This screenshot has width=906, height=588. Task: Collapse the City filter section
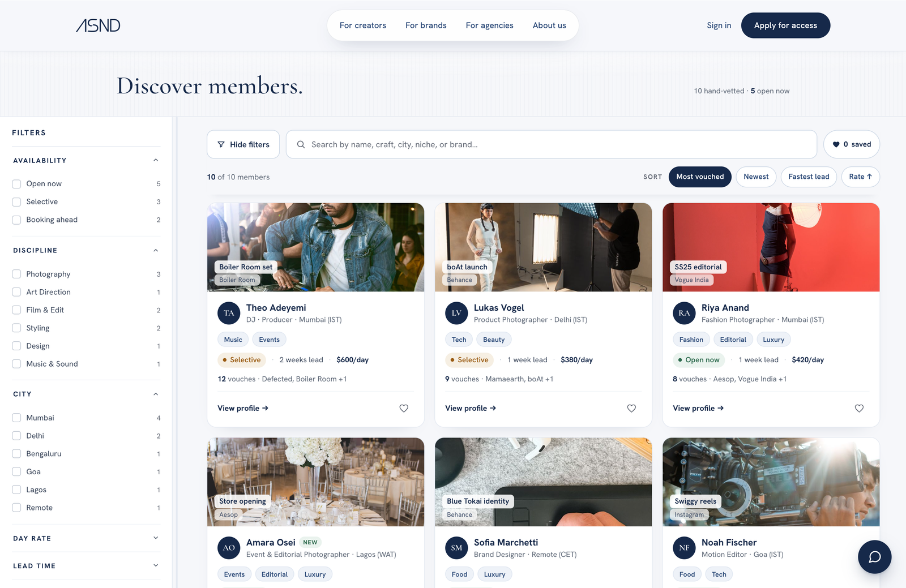pos(86,394)
